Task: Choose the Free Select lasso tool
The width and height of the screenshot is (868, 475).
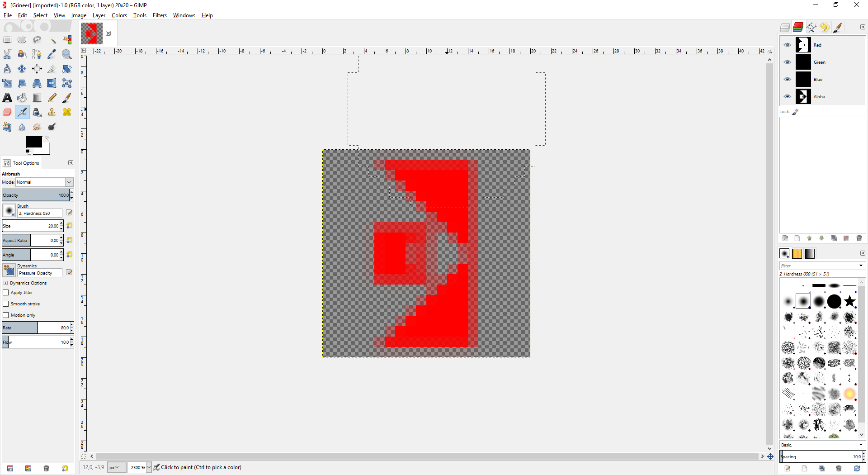Action: tap(37, 40)
